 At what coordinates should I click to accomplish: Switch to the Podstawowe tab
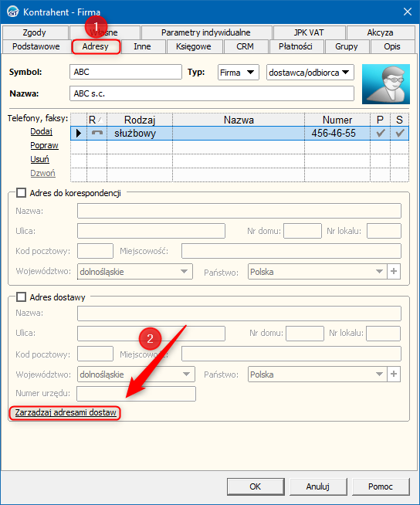point(36,46)
